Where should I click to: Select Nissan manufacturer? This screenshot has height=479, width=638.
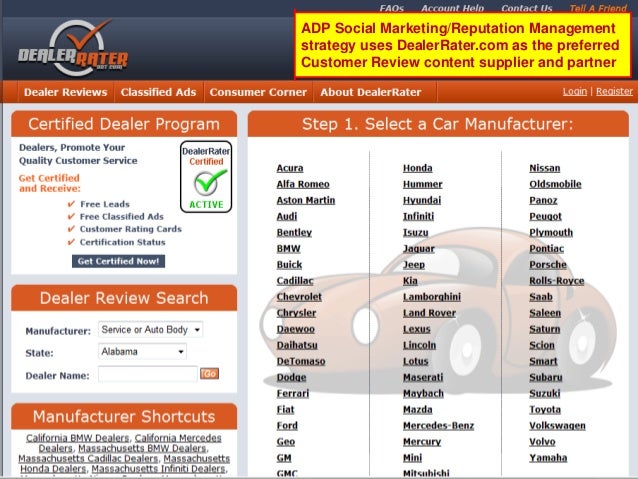click(x=544, y=168)
